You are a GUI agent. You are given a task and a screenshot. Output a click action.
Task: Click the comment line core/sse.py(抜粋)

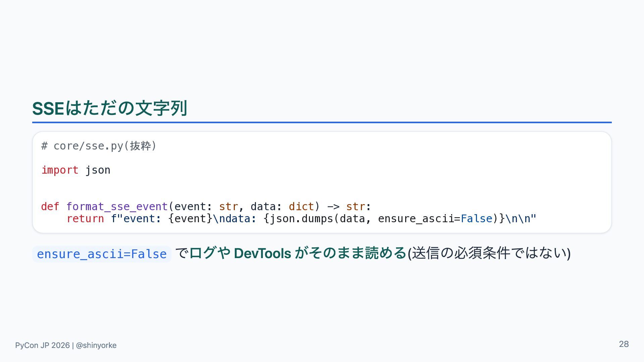(x=99, y=146)
